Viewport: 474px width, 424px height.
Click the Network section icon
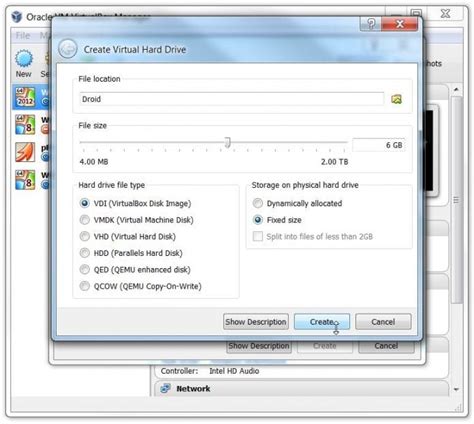coord(165,388)
